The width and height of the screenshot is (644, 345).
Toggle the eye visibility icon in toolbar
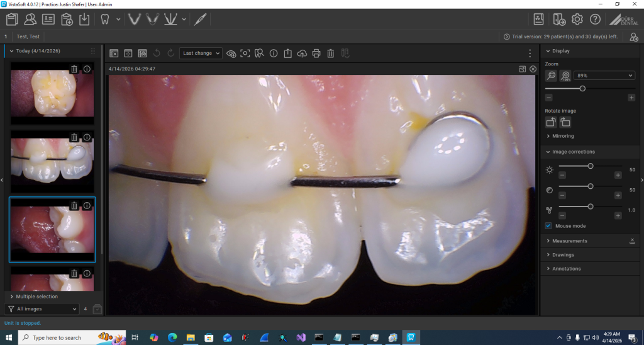pyautogui.click(x=231, y=54)
